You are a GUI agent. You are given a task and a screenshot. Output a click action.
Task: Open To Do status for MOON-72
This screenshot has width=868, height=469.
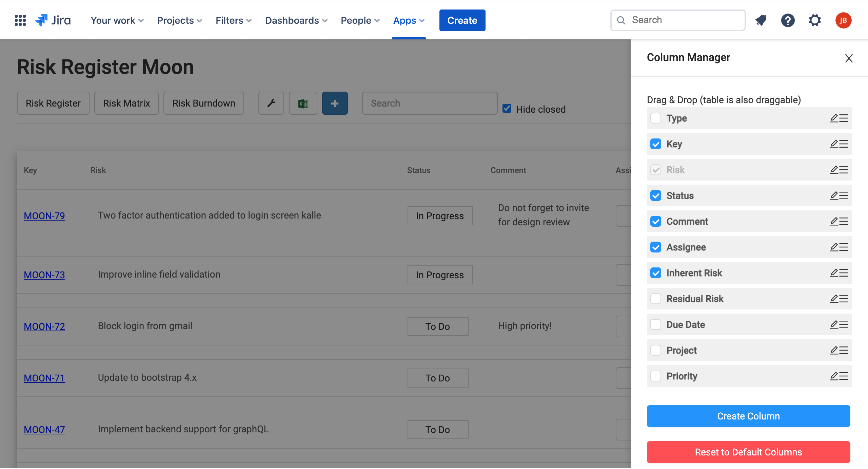(x=438, y=326)
